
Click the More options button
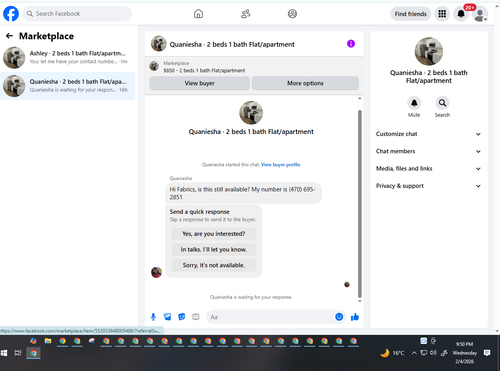click(305, 83)
